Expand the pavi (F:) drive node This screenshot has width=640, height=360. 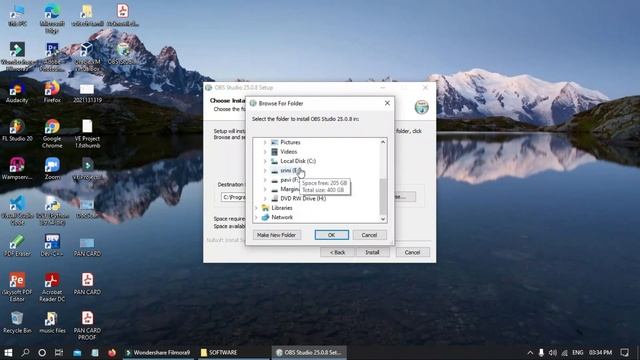pyautogui.click(x=265, y=180)
